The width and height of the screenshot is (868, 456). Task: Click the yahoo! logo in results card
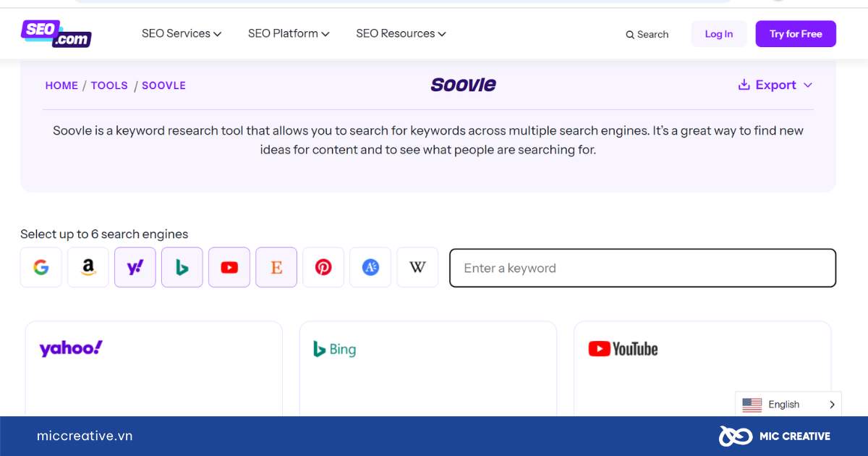[x=71, y=348]
